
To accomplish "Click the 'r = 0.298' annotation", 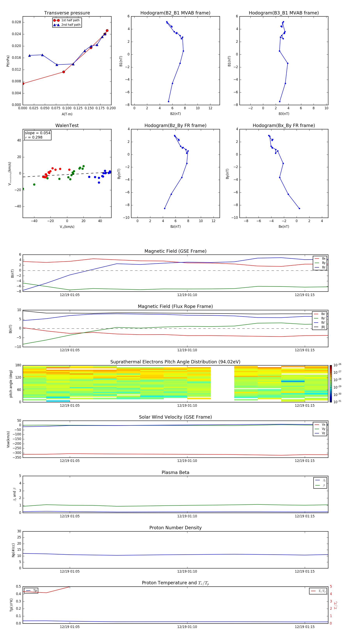I will point(34,137).
